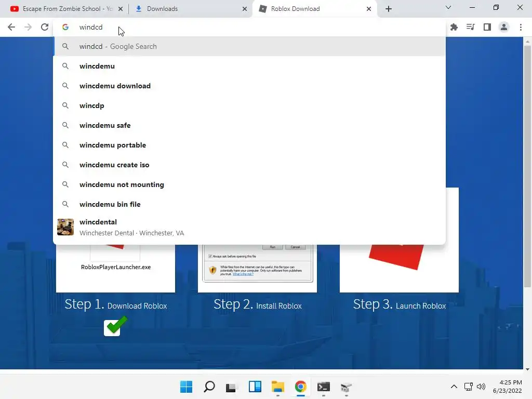
Task: Click the search icon beside 'wincdp'
Action: (65, 105)
